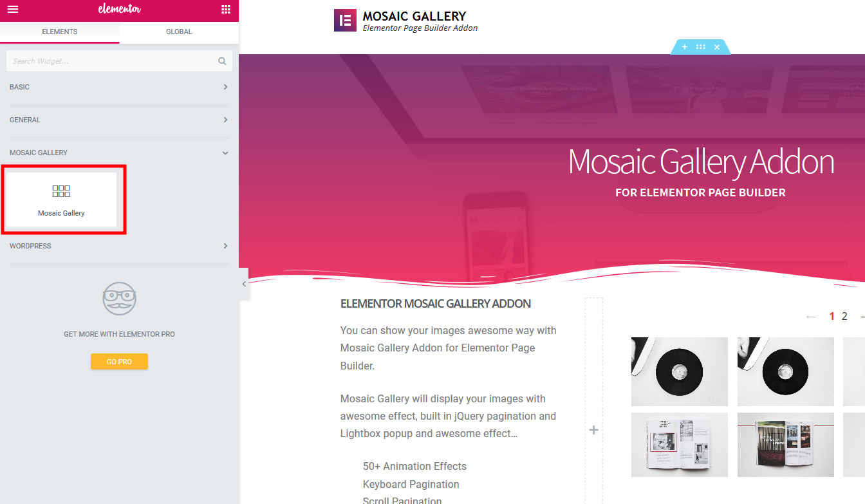Delete the section using the blue tab X
This screenshot has width=865, height=504.
pos(717,47)
